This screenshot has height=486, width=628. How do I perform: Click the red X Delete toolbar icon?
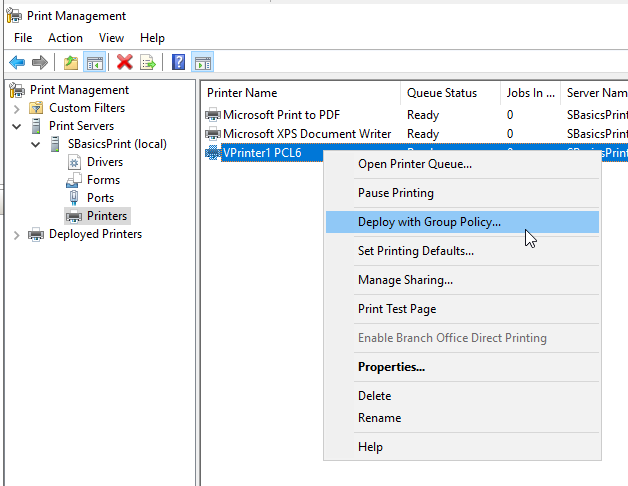[125, 62]
